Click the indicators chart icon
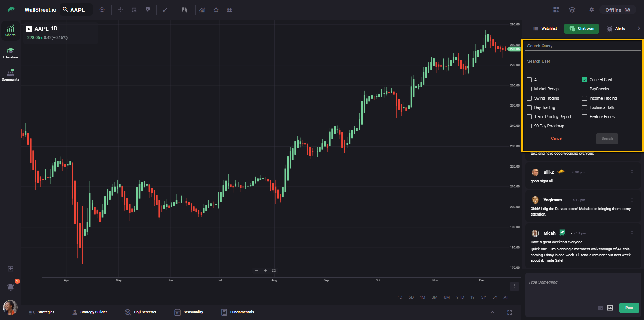This screenshot has height=320, width=644. point(203,10)
